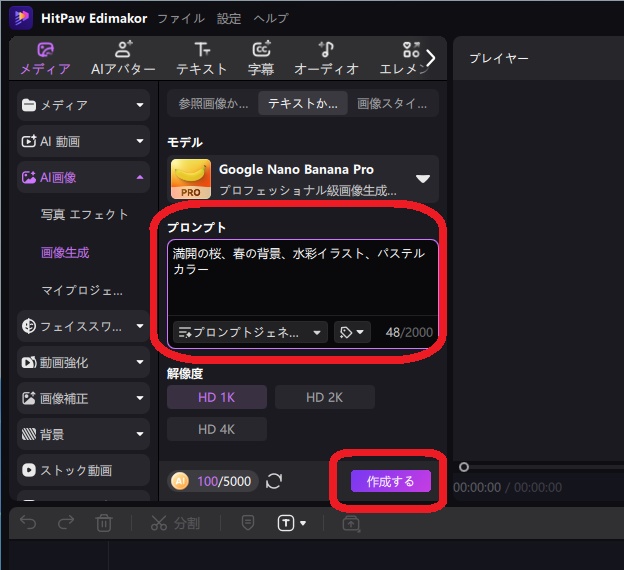Click the trash delete icon
Image resolution: width=624 pixels, height=570 pixels.
[104, 523]
